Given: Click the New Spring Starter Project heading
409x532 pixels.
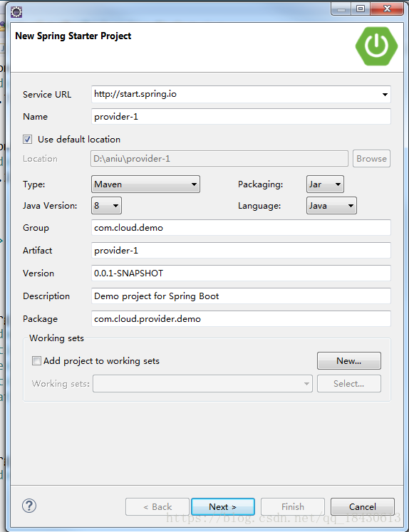Looking at the screenshot, I should [73, 36].
